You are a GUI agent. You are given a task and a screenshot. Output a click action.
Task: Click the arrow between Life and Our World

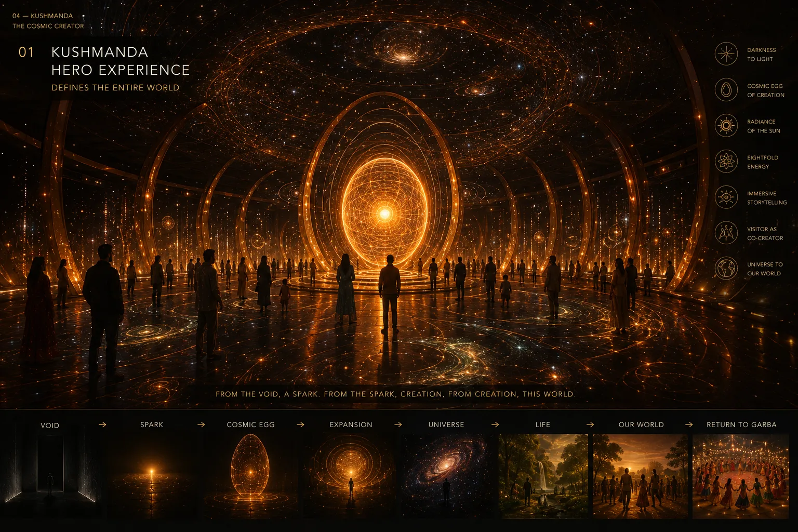[590, 424]
